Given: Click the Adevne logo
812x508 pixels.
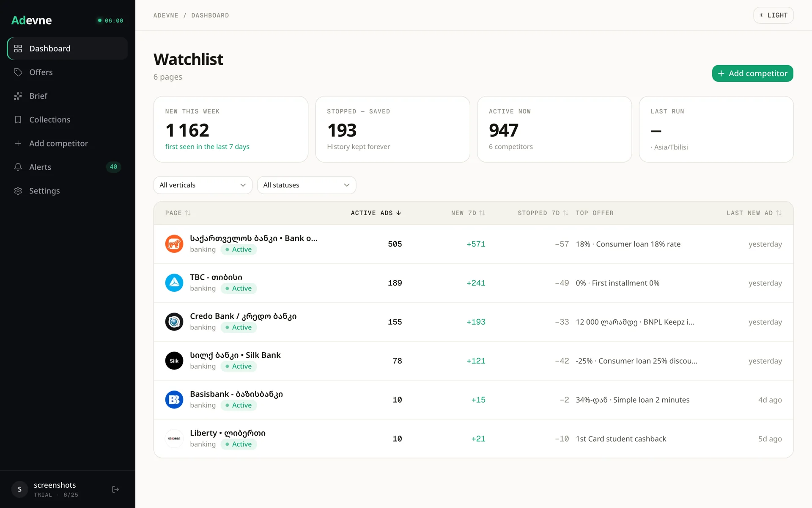Looking at the screenshot, I should pos(31,20).
